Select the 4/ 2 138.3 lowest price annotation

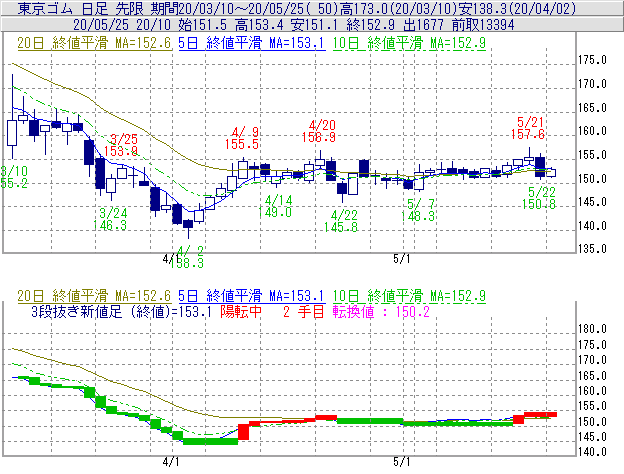tap(187, 257)
